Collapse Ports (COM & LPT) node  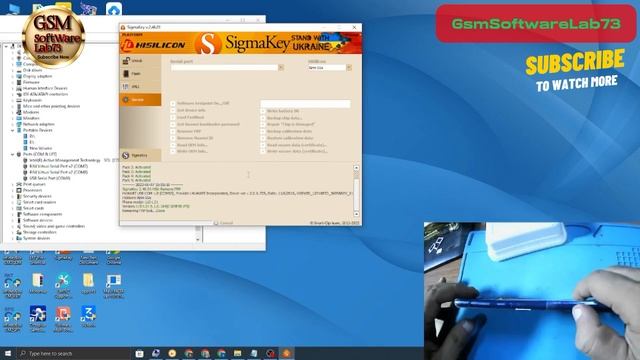click(13, 154)
